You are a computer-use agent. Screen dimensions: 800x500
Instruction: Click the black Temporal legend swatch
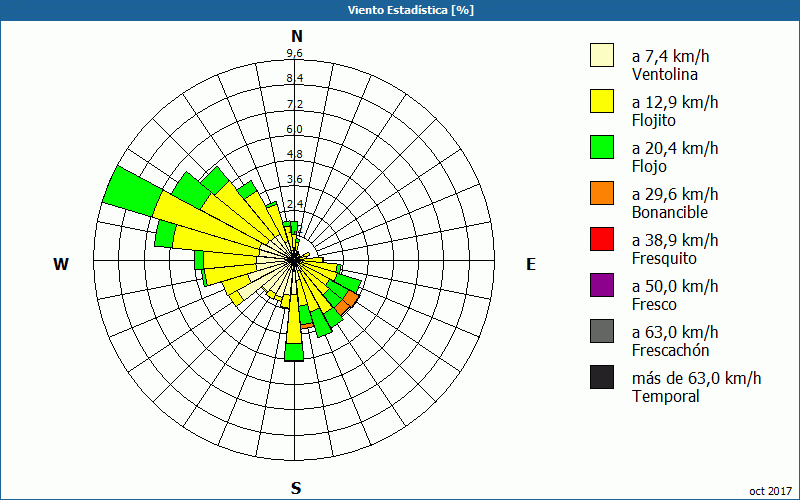click(602, 377)
